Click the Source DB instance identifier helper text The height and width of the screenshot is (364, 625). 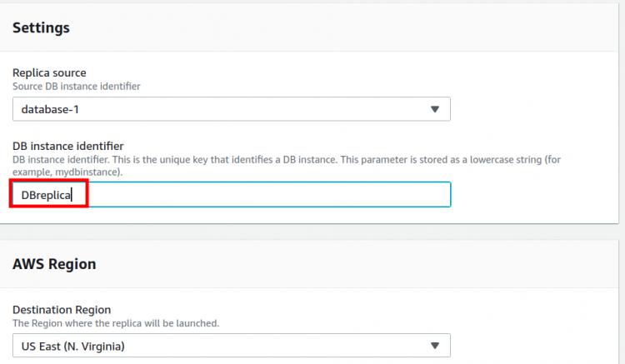(76, 85)
